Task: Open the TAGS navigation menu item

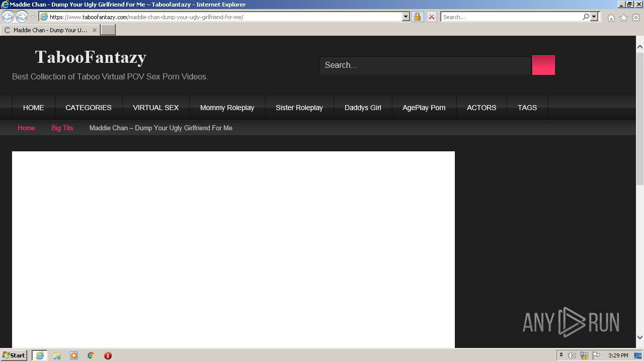Action: (x=527, y=108)
